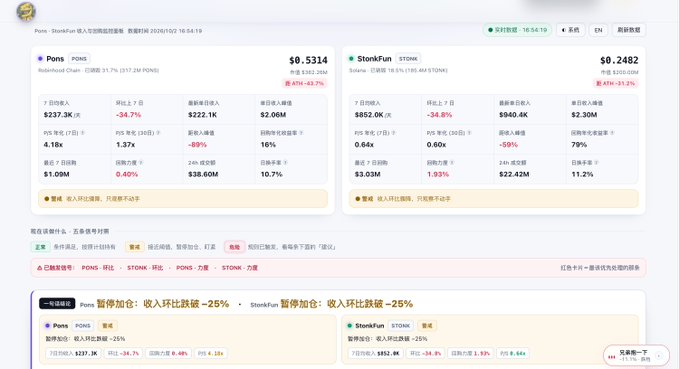Click Pons 24h 成交额 value $38.60M
Viewport: 679px width, 369px height.
[x=203, y=174]
